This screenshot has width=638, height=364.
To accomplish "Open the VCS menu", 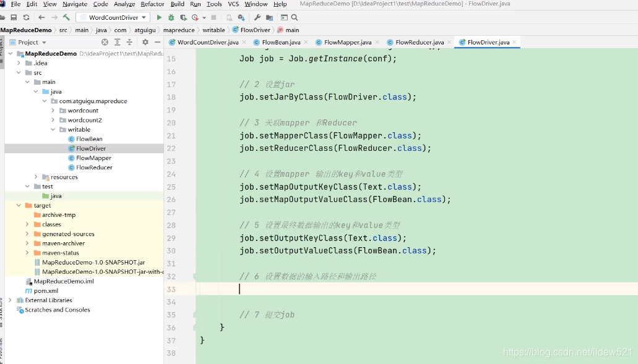I will 233,4.
